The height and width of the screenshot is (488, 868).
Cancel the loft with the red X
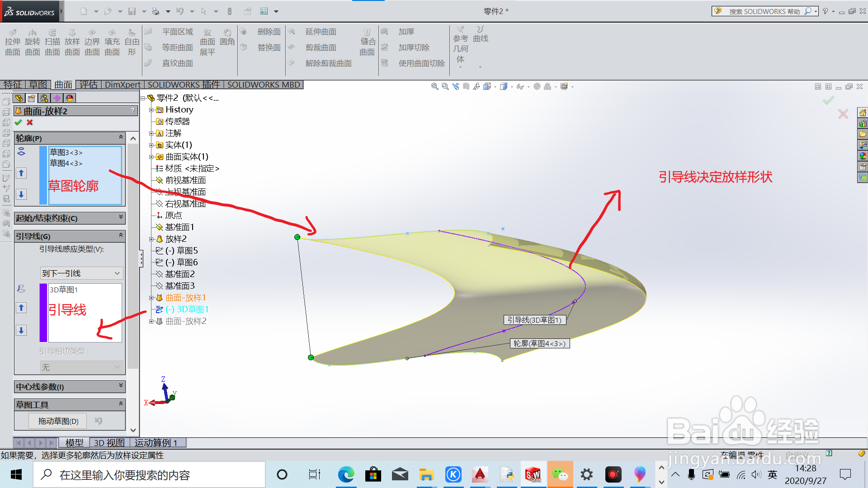(x=30, y=122)
